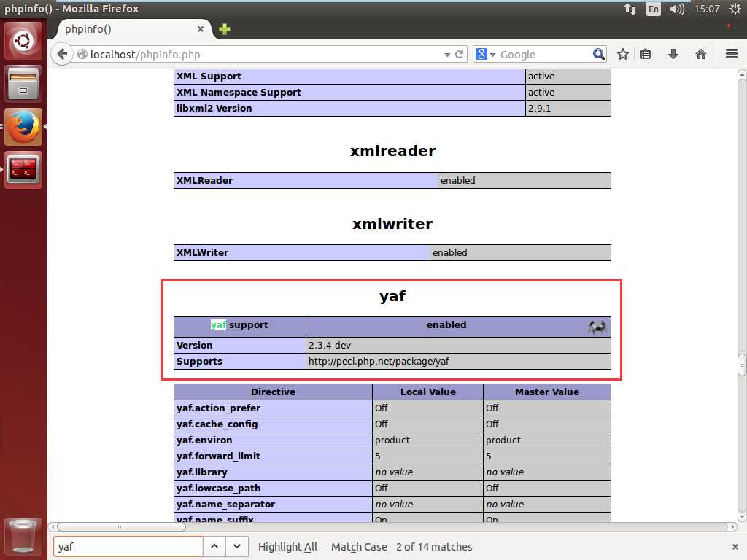This screenshot has height=560, width=747.
Task: Find previous match with up arrow
Action: point(214,547)
